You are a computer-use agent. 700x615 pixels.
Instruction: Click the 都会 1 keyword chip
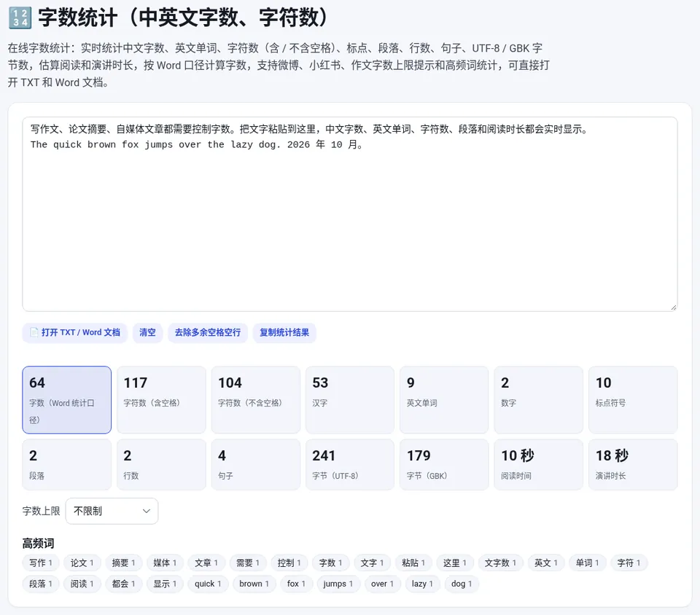pyautogui.click(x=124, y=584)
